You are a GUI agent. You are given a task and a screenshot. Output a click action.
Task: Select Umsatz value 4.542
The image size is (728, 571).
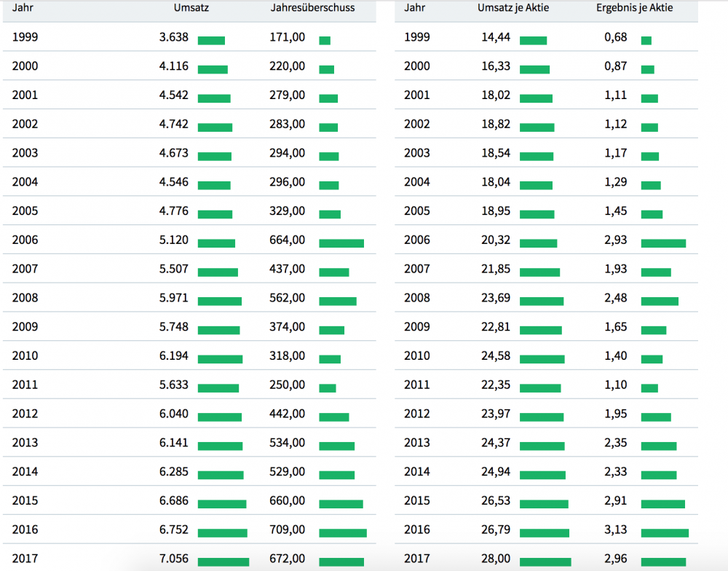coord(174,95)
